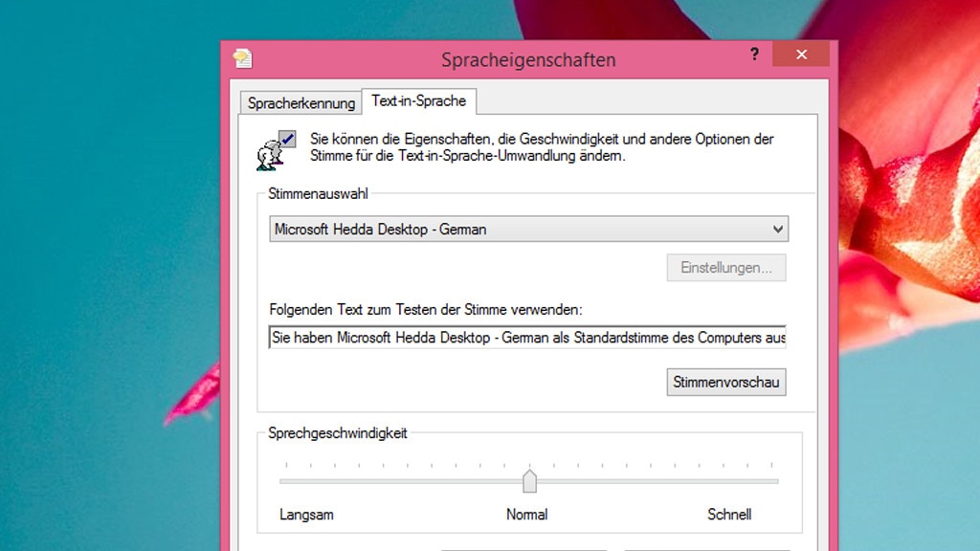
Task: Click the Langsam label
Action: [x=306, y=515]
